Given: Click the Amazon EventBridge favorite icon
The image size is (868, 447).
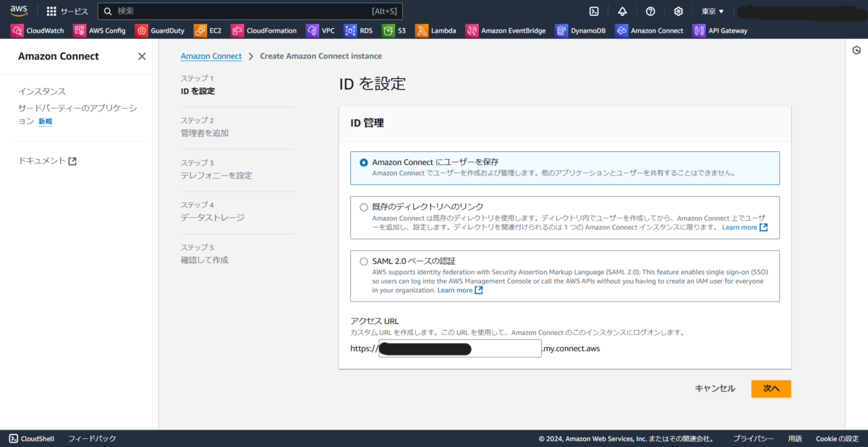Looking at the screenshot, I should (x=472, y=30).
